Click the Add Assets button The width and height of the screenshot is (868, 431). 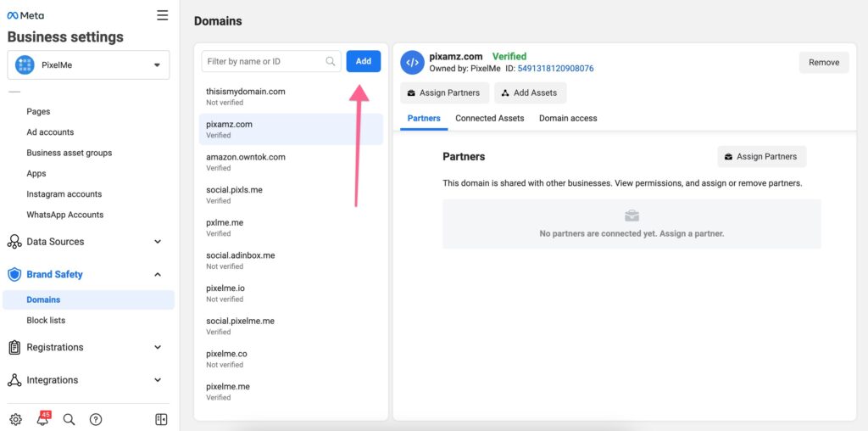[530, 92]
